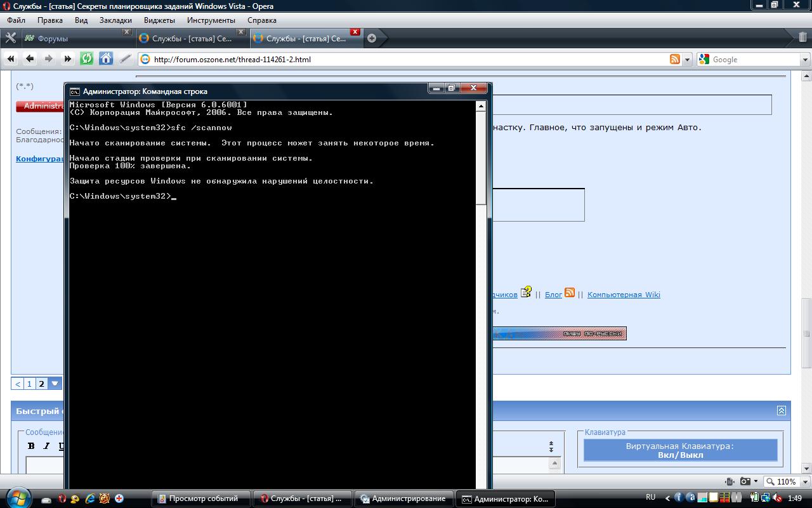Image resolution: width=812 pixels, height=508 pixels.
Task: Click the site icon in the address field
Action: 145,59
